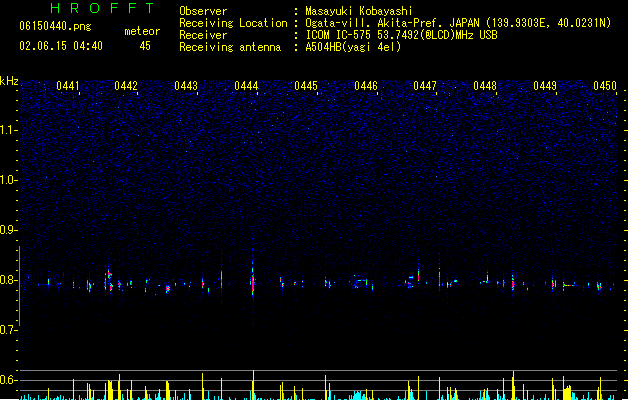Image resolution: width=629 pixels, height=400 pixels.
Task: Select antenna value A504HB(yagi 4el)
Action: click(353, 47)
